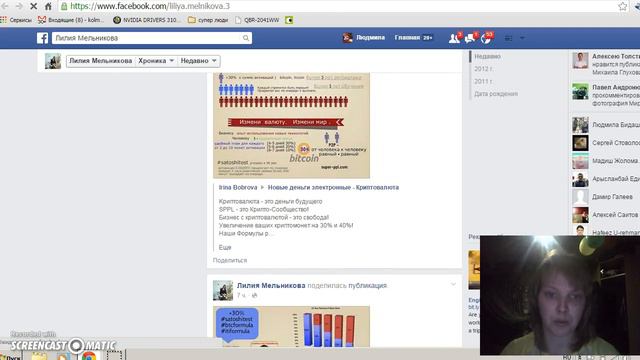Click Лилия Мельникова small profile picture in header
Screen dimensions: 640x360
[x=53, y=61]
